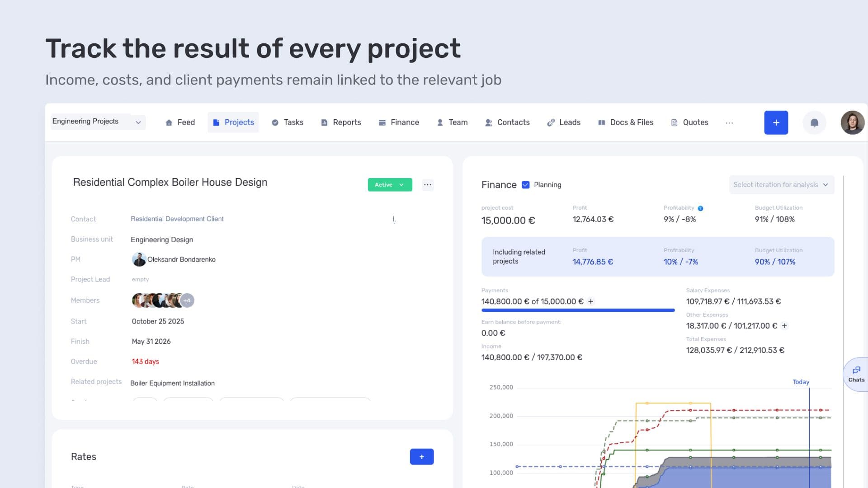
Task: Click the Profitability info icon
Action: [700, 208]
